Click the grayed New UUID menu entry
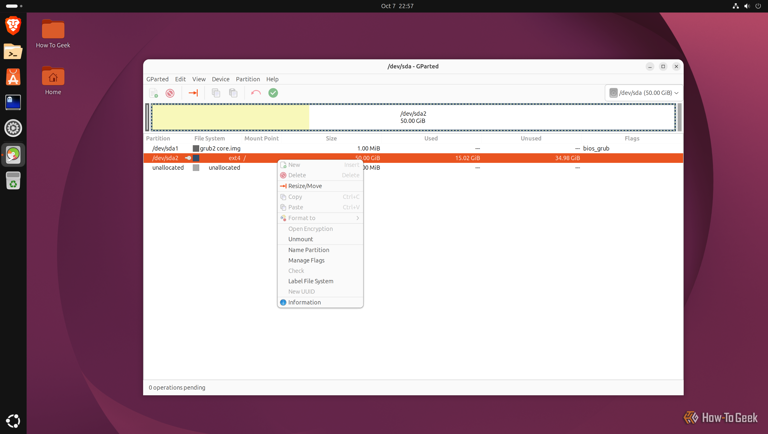The image size is (768, 434). click(320, 291)
